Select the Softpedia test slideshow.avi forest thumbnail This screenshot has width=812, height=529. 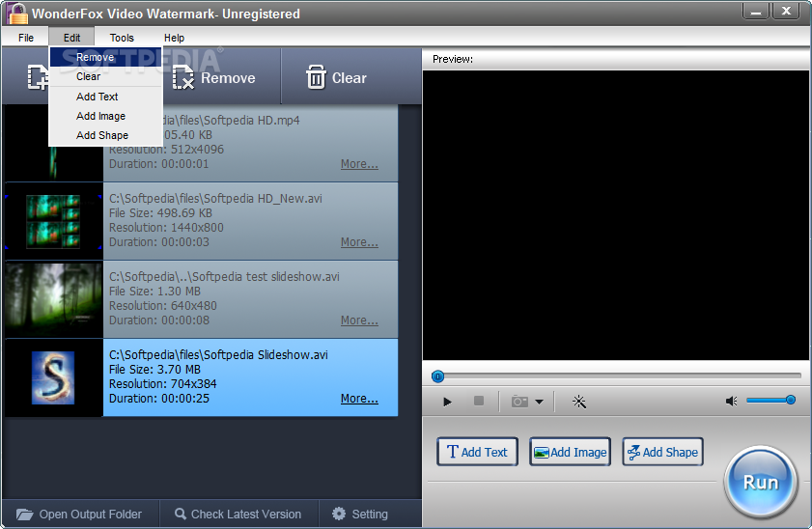(53, 299)
